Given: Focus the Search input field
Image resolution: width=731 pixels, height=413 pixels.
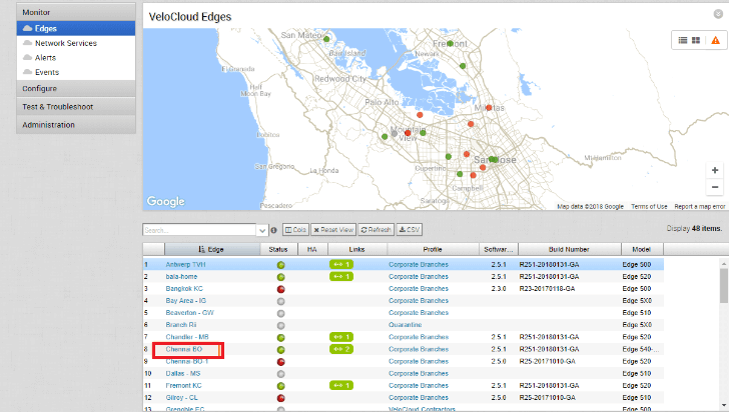Looking at the screenshot, I should pos(200,230).
